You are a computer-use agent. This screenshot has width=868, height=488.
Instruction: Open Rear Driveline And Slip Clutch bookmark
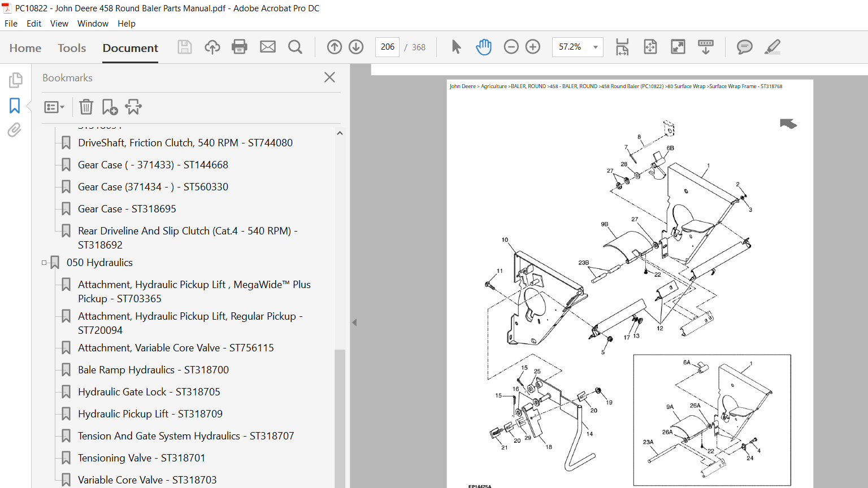[x=188, y=238]
